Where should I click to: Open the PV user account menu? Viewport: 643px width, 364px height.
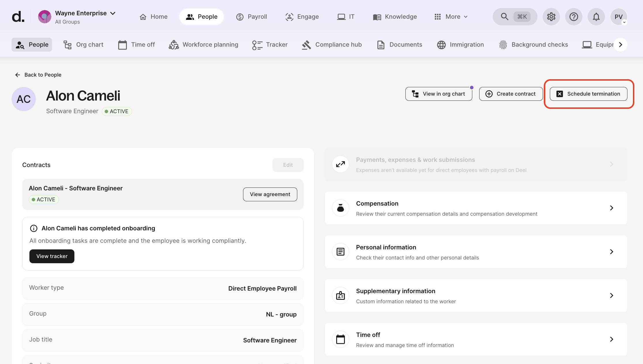(x=618, y=17)
